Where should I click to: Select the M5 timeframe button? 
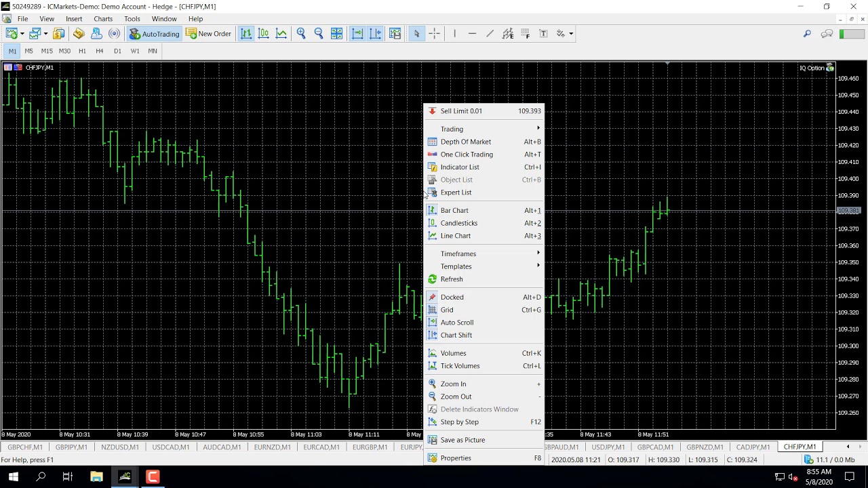(28, 51)
